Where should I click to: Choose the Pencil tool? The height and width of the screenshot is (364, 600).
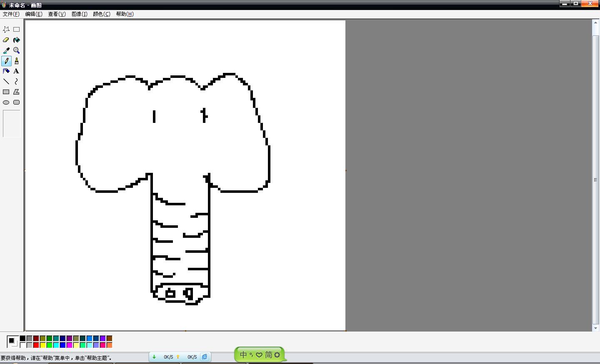click(6, 61)
